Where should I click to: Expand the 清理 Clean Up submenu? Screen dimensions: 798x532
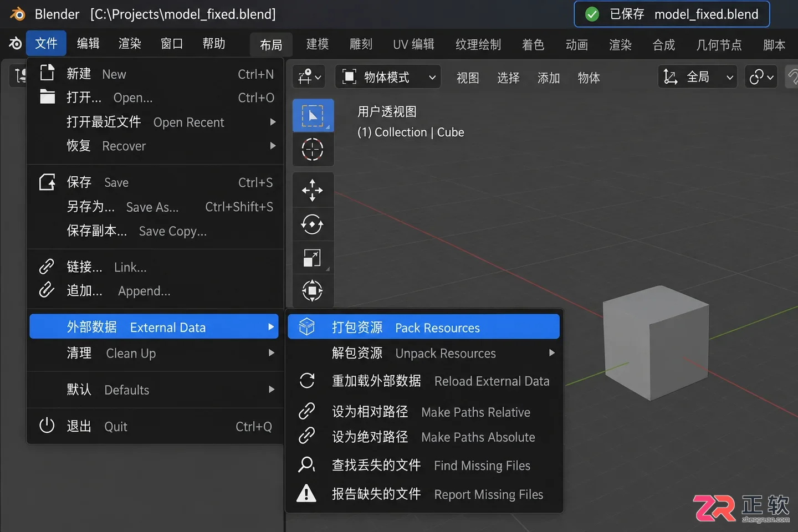156,353
